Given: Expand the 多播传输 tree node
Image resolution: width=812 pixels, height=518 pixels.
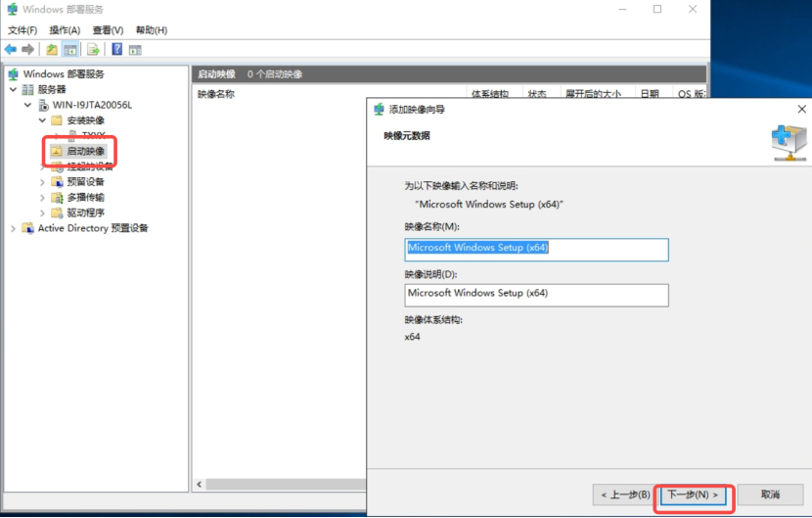Looking at the screenshot, I should click(42, 198).
